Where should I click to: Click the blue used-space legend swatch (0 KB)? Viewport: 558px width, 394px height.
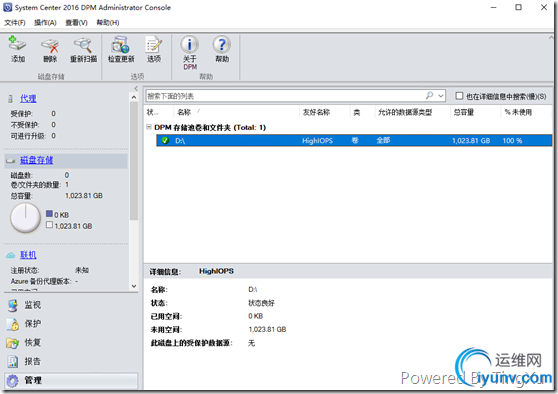[49, 214]
